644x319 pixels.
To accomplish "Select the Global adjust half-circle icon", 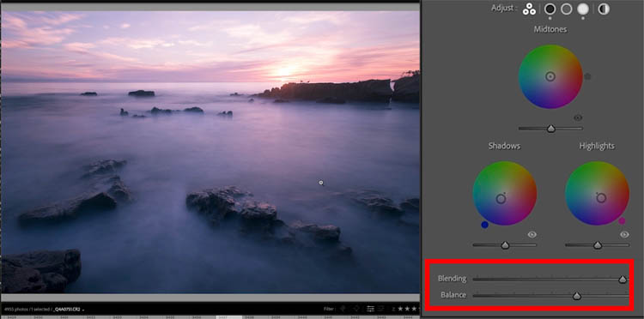I will pos(604,9).
